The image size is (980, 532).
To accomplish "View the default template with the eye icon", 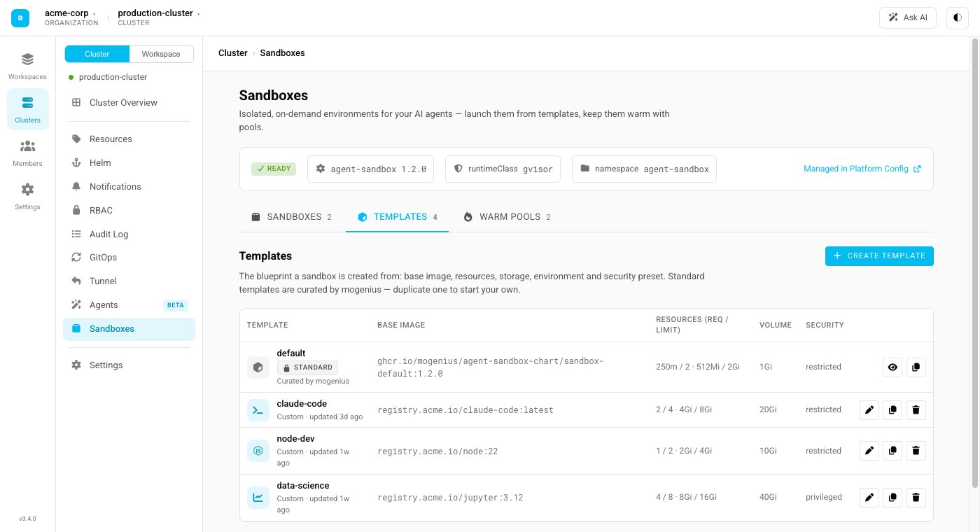I will click(892, 367).
